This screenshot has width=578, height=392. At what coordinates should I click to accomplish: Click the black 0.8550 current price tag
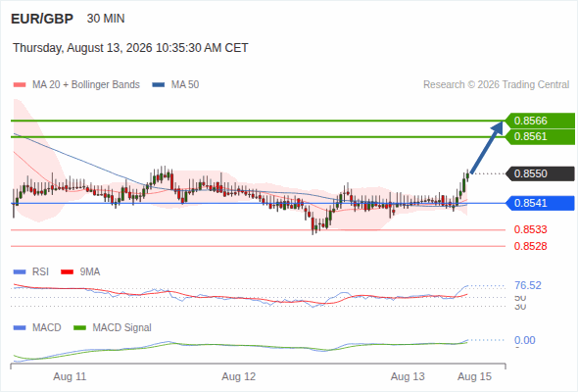pos(540,173)
